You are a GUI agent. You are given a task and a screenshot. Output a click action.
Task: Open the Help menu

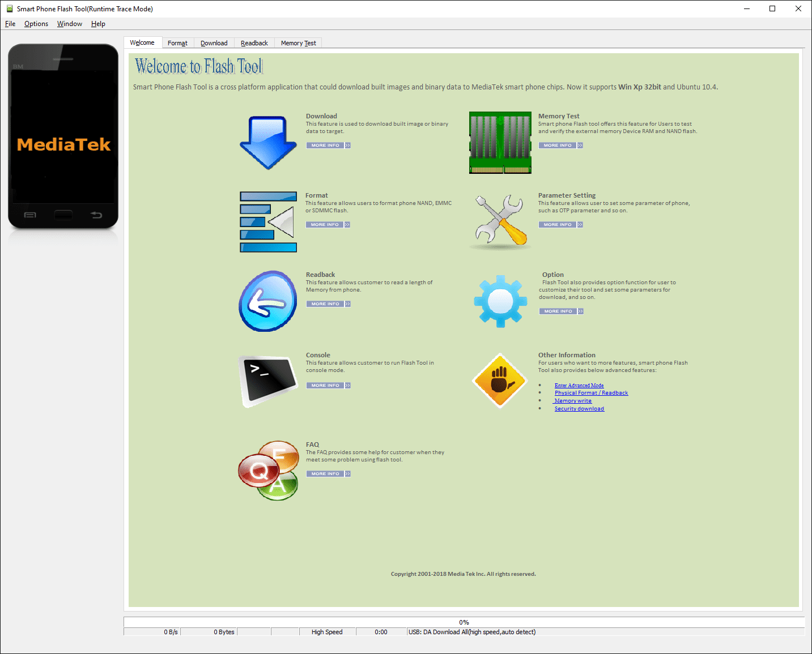point(98,24)
